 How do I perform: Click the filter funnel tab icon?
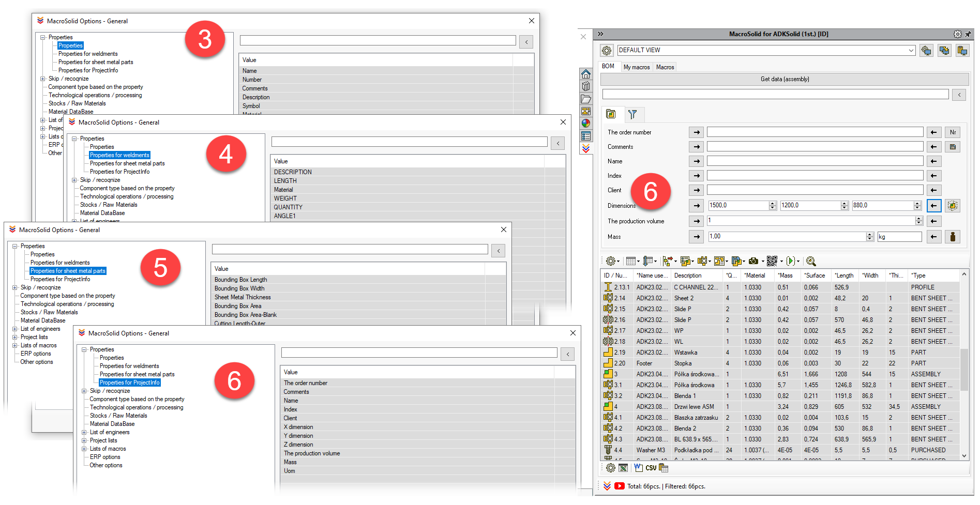pyautogui.click(x=632, y=114)
